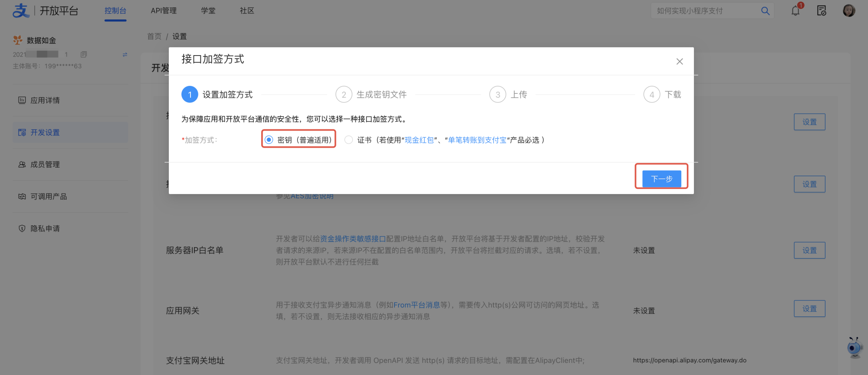Select the 密钥 (普遍适用) radio option
Screen dimensions: 868x375
point(269,140)
